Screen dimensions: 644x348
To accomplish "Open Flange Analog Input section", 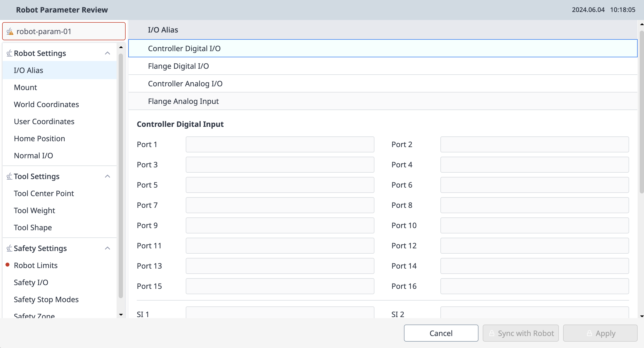I will pos(183,101).
